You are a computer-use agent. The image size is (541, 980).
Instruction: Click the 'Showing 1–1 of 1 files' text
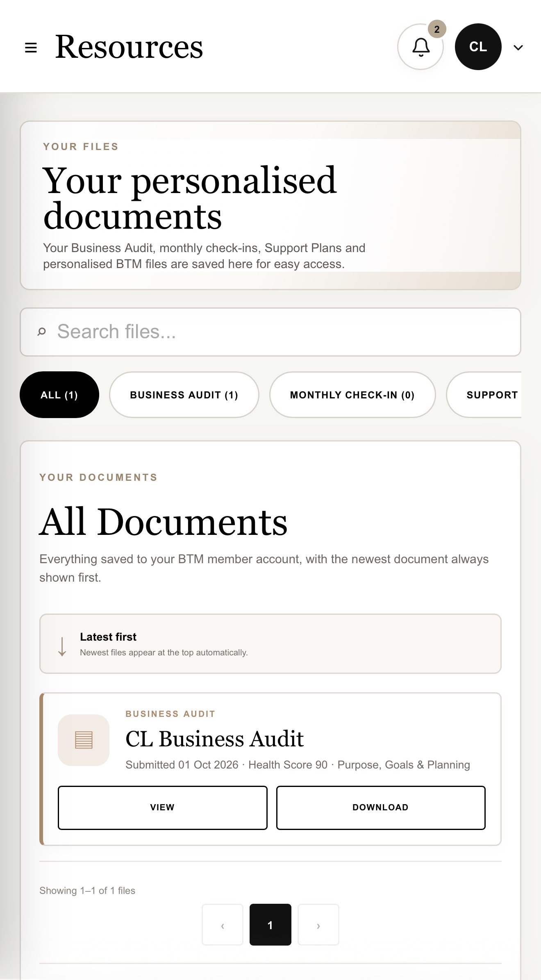point(87,891)
